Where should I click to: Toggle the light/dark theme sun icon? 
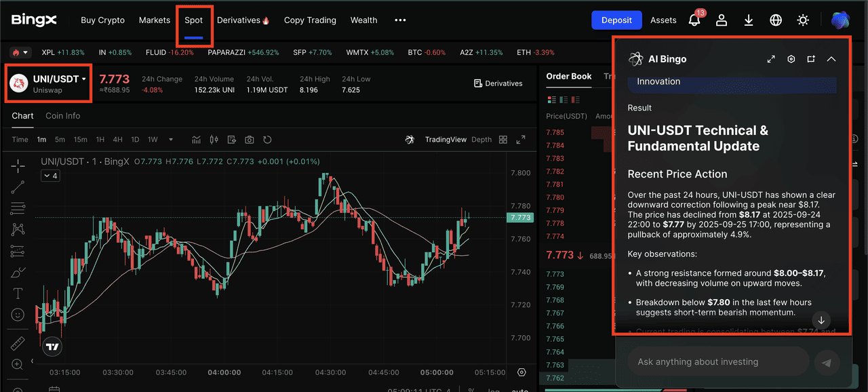803,20
